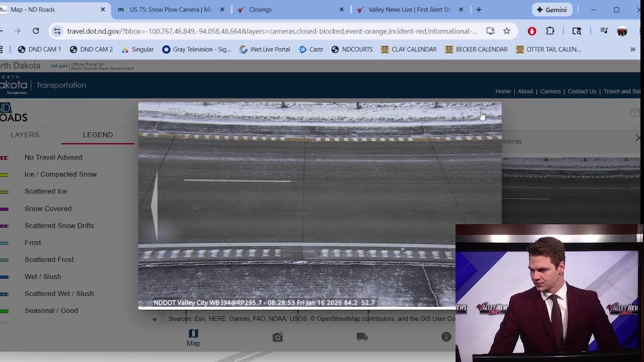This screenshot has width=644, height=362.
Task: Open the browser extensions puzzle icon
Action: click(x=550, y=31)
